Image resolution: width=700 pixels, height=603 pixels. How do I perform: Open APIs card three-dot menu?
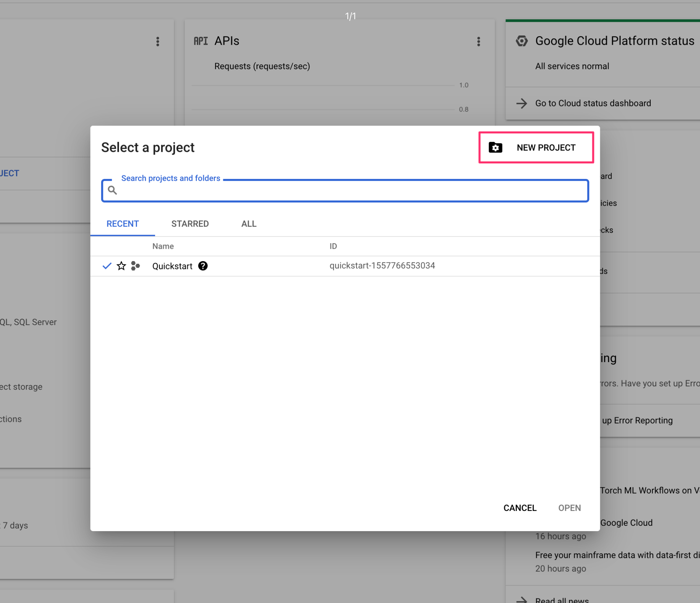[x=478, y=41]
